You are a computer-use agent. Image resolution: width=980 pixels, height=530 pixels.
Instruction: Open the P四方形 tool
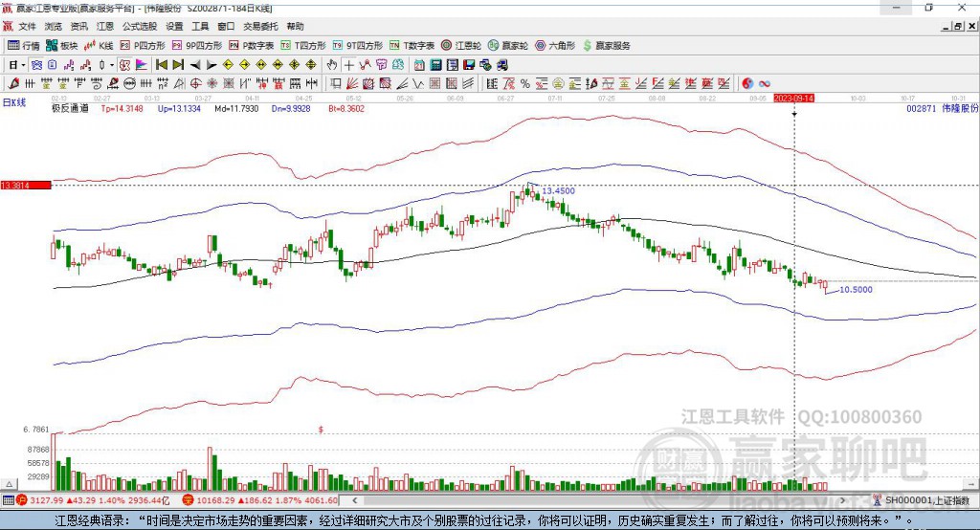click(x=143, y=46)
